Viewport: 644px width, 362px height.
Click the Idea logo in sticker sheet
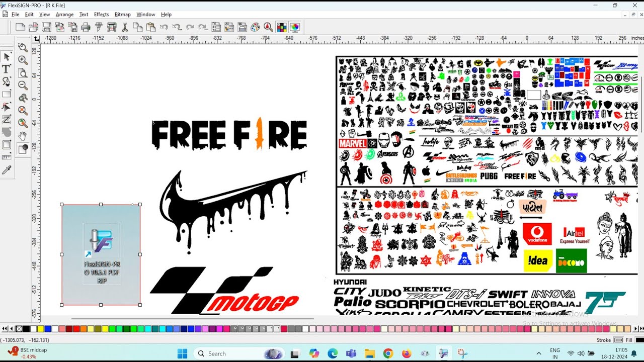pyautogui.click(x=537, y=261)
